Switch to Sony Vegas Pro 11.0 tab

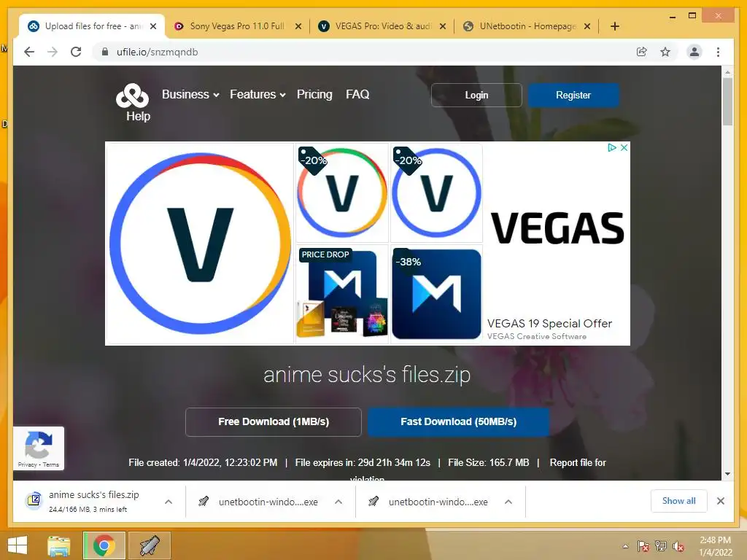(x=237, y=26)
